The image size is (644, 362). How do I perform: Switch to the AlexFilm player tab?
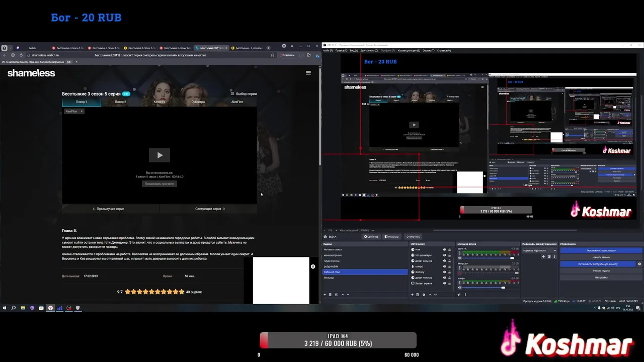237,102
